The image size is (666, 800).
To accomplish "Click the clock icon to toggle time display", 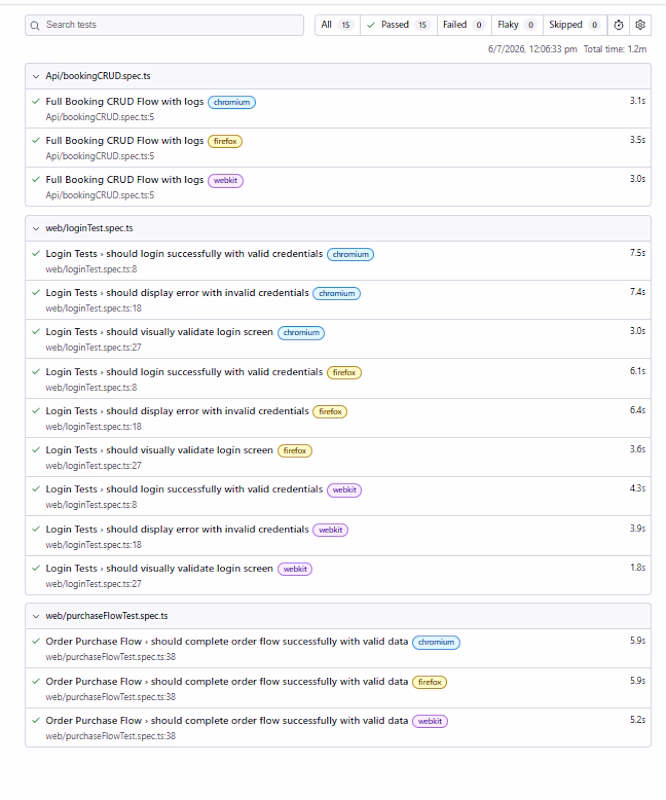I will click(618, 25).
